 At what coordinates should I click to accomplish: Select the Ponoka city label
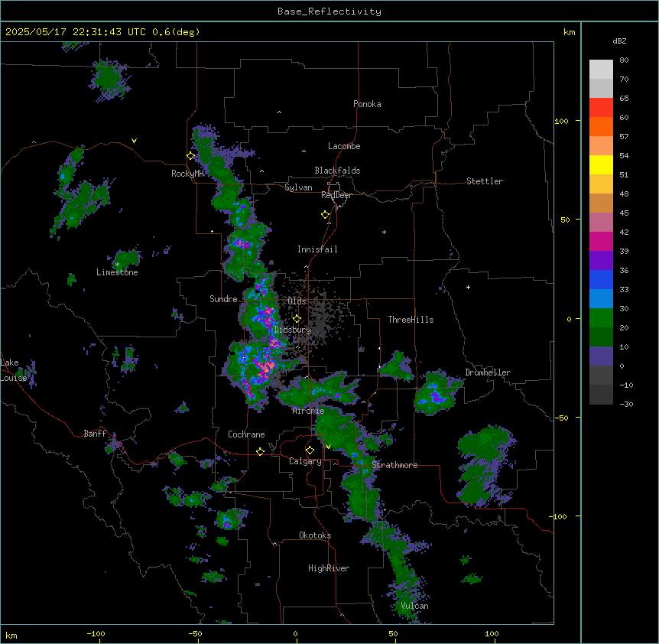367,104
